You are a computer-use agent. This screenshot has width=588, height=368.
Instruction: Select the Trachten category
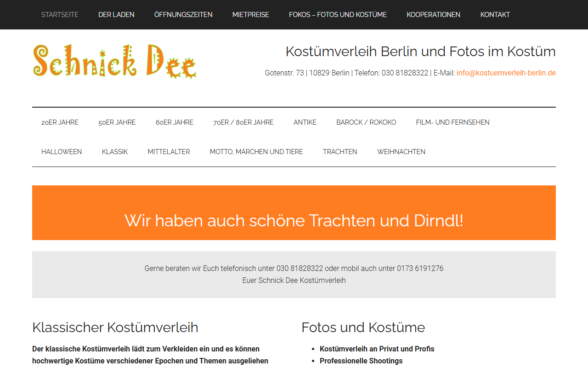pyautogui.click(x=340, y=152)
